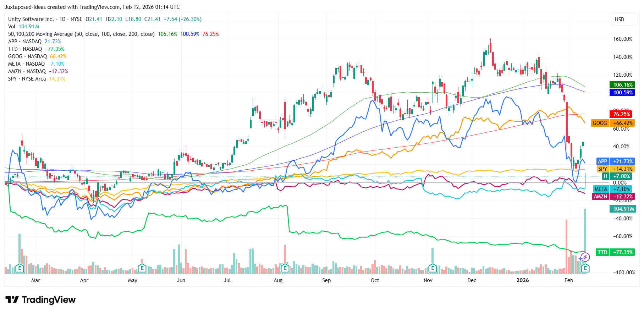Click the 160.00% price scale value
The height and width of the screenshot is (313, 644).
(623, 39)
